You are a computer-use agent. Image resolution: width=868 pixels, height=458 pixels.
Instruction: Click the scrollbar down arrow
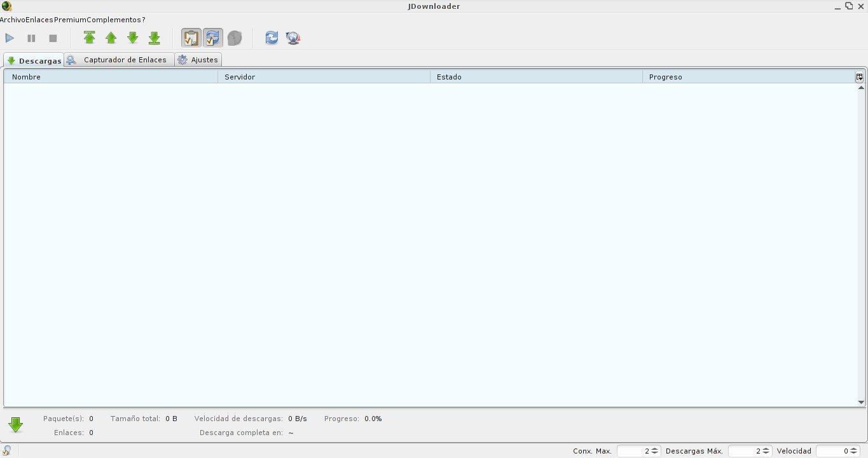[861, 402]
